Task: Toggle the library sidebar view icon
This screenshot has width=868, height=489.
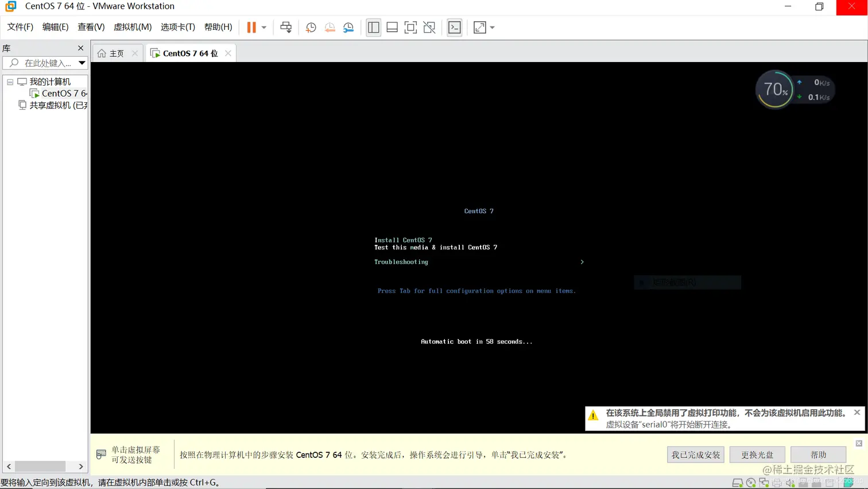Action: point(373,27)
